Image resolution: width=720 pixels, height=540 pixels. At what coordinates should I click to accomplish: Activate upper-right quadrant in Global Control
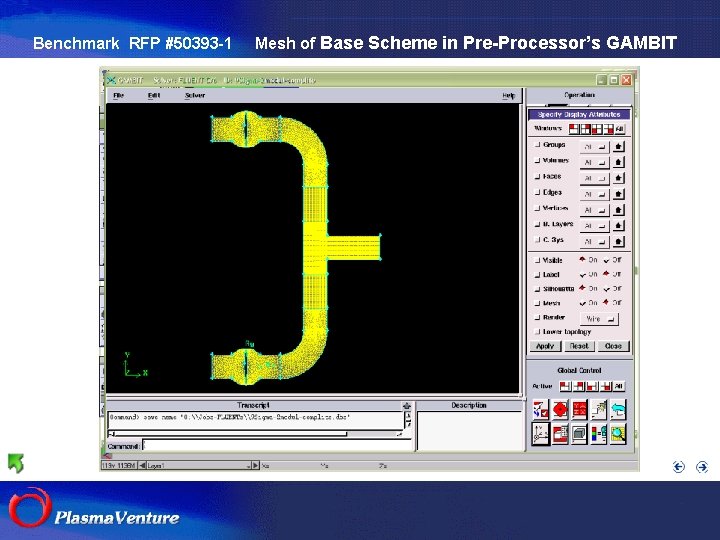coord(579,386)
